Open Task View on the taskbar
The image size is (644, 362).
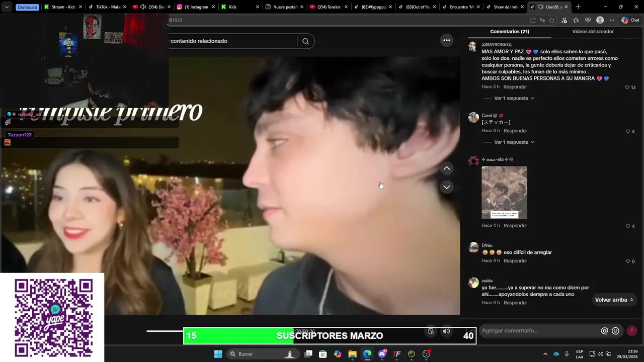coord(308,354)
